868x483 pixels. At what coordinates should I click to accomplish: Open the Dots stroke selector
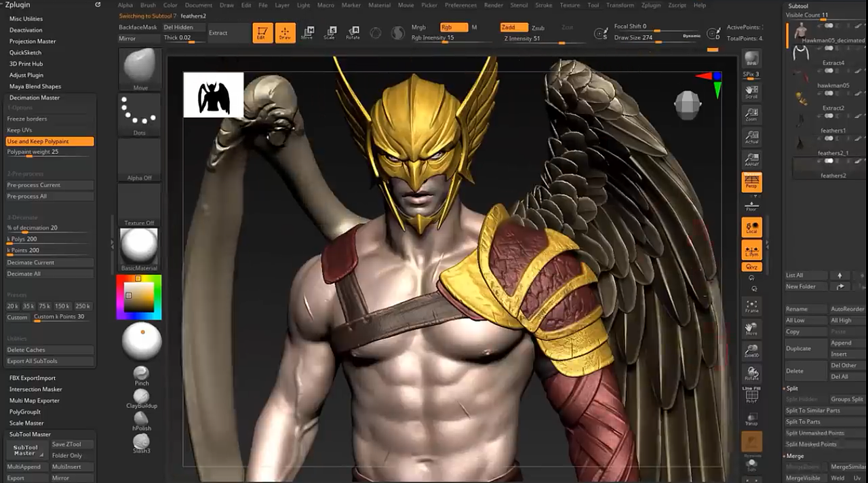click(x=140, y=115)
